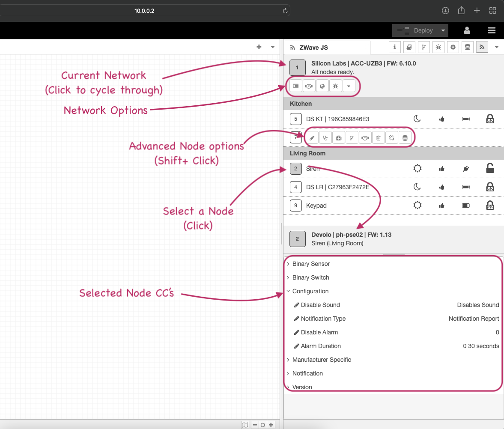Click the trash icon in advanced node options

point(379,138)
